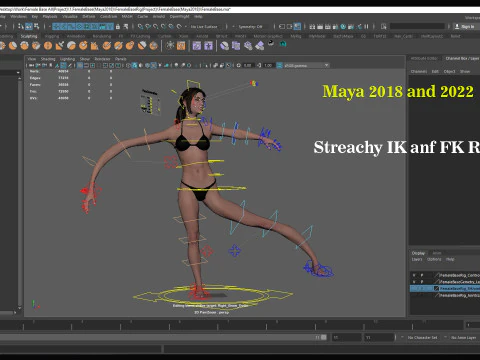The height and width of the screenshot is (360, 480).
Task: Click the status line search input field
Action: click(x=417, y=26)
